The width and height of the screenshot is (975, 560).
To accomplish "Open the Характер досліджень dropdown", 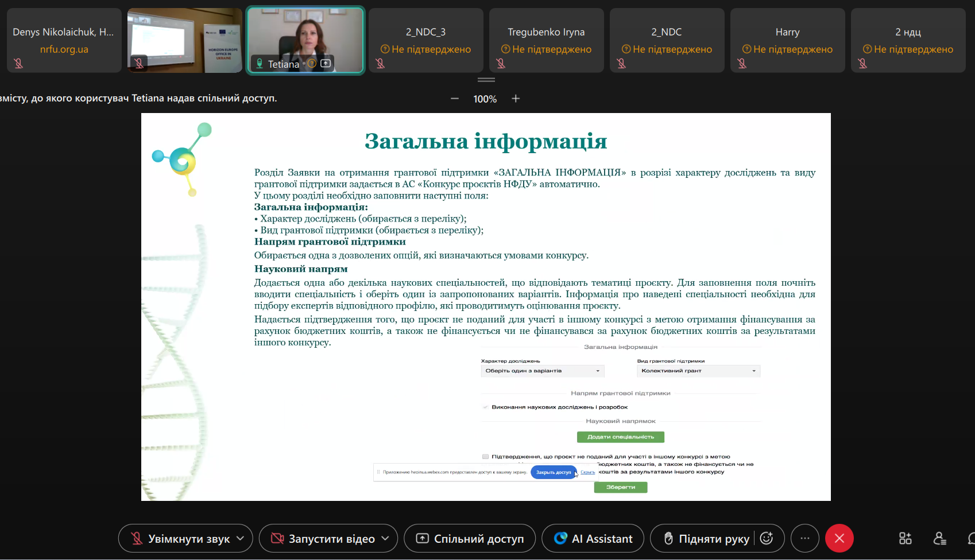I will coord(542,371).
